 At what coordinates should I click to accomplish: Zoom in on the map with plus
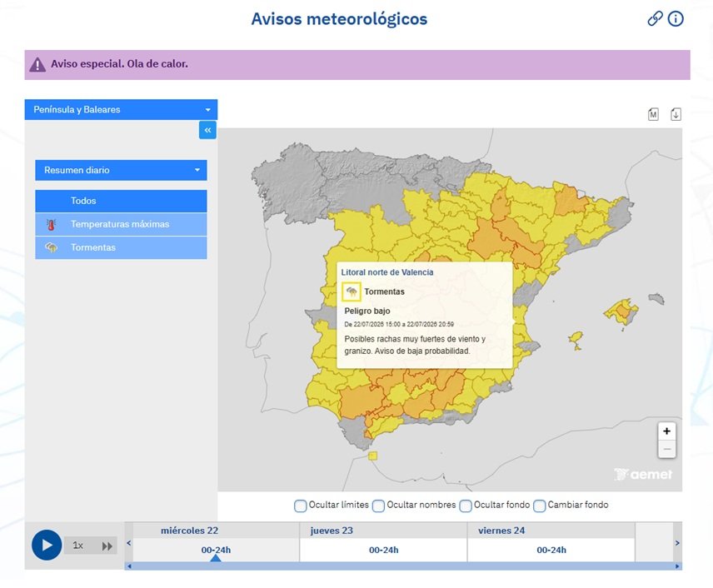pyautogui.click(x=666, y=431)
